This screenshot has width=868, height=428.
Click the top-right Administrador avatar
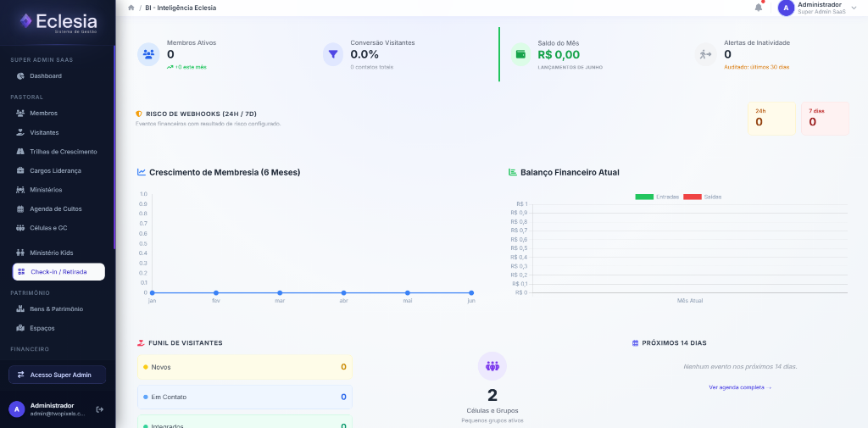[x=786, y=8]
